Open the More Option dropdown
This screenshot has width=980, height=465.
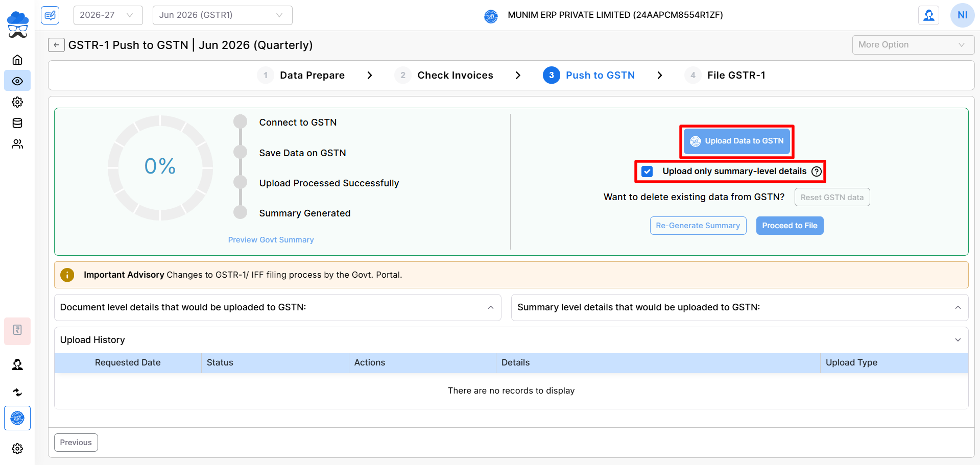(913, 45)
